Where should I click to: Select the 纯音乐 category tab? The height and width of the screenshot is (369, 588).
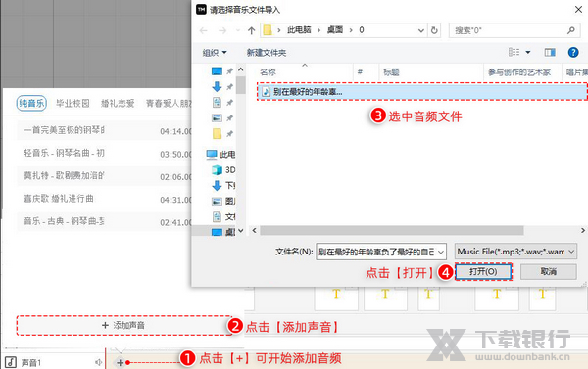pyautogui.click(x=31, y=103)
